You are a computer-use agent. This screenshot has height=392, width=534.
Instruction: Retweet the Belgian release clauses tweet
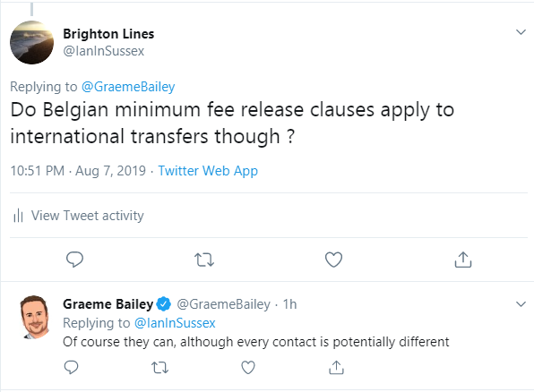click(204, 260)
